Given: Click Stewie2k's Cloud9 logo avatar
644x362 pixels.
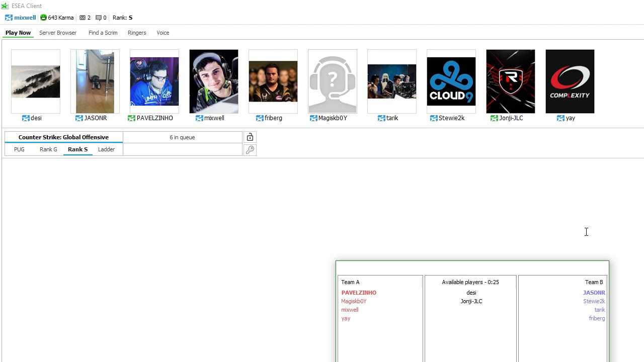Looking at the screenshot, I should 451,81.
